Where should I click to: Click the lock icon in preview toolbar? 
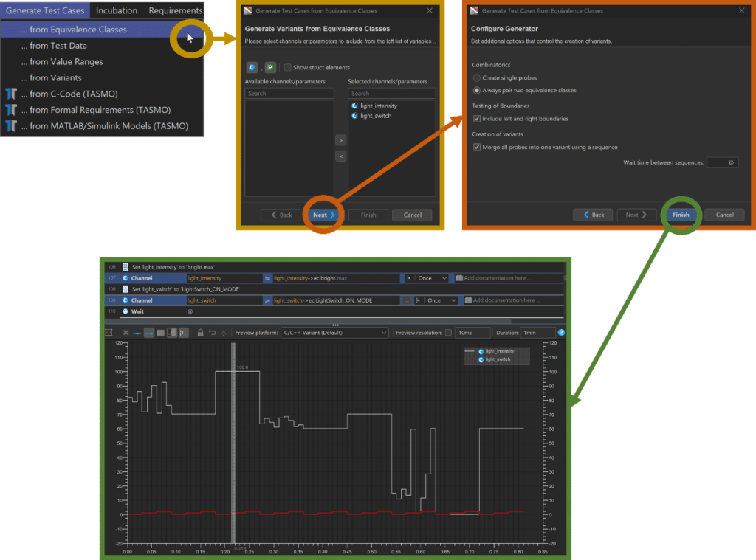tap(200, 333)
